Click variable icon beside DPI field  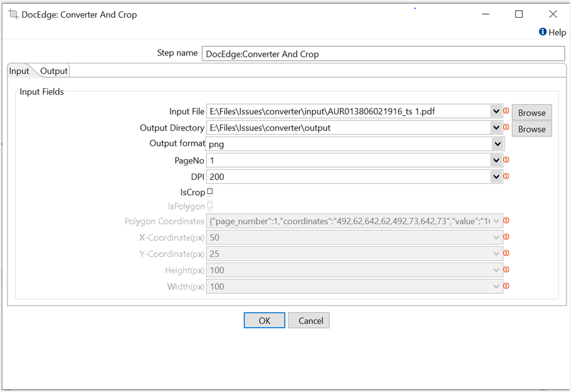click(x=506, y=177)
